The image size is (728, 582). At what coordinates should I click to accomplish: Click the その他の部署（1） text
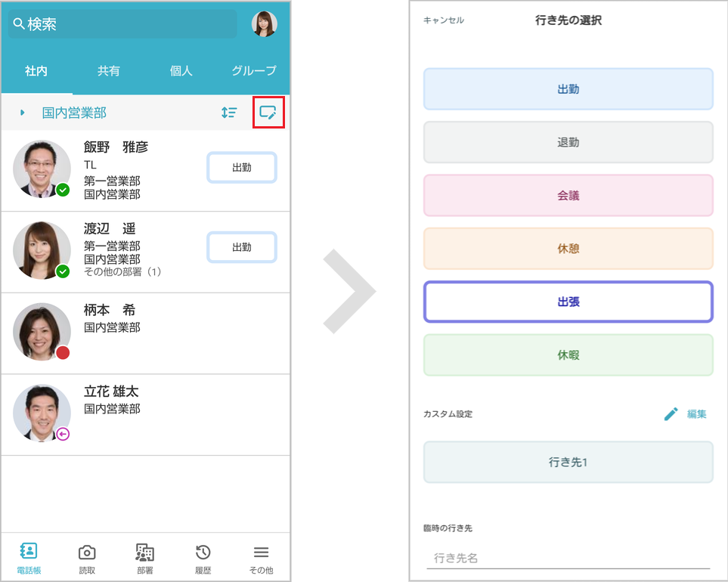point(122,271)
